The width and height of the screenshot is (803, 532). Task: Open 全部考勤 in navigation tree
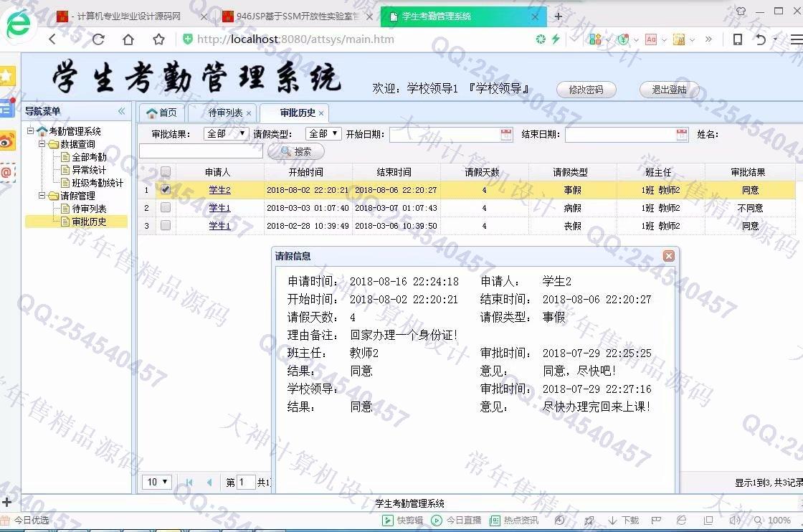[x=89, y=157]
